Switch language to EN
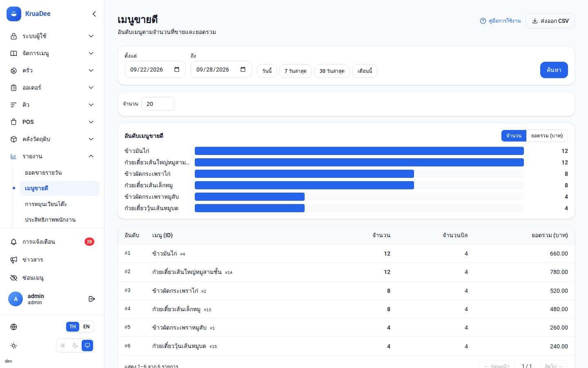588x368 pixels. coord(87,327)
